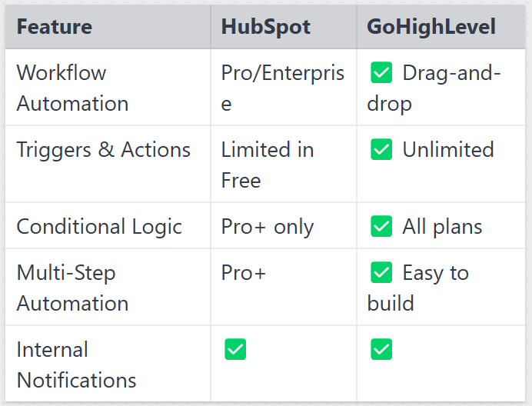This screenshot has width=532, height=406.
Task: Click the Workflow Automation row label
Action: [x=72, y=88]
